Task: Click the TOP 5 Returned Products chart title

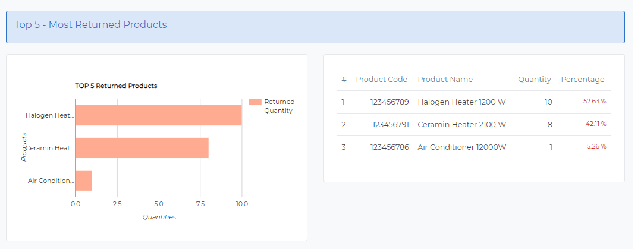Action: [116, 86]
